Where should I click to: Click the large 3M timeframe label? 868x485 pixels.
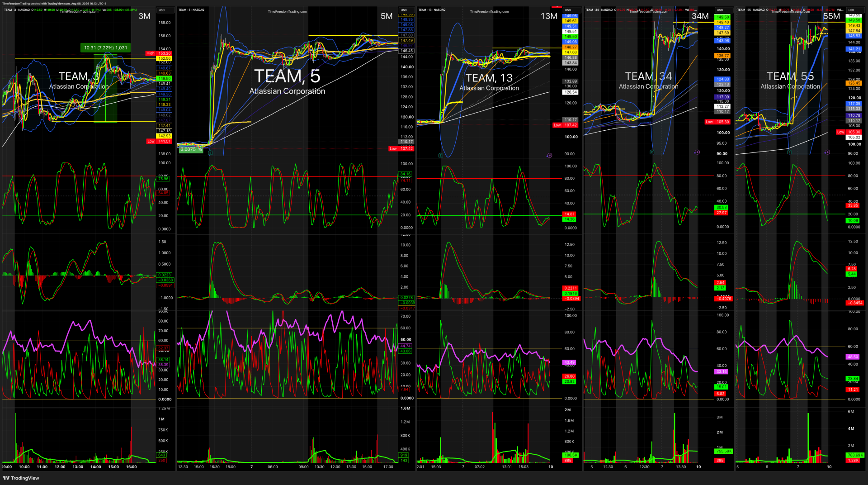pos(144,16)
